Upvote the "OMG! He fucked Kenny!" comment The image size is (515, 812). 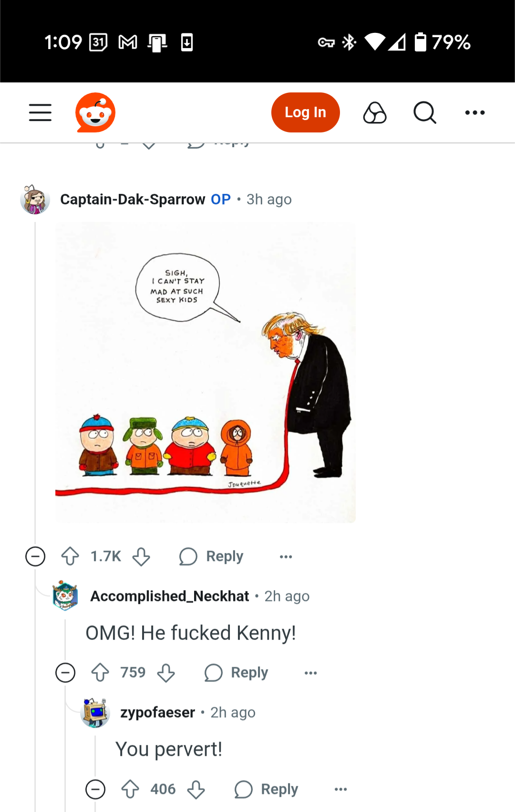click(x=100, y=672)
